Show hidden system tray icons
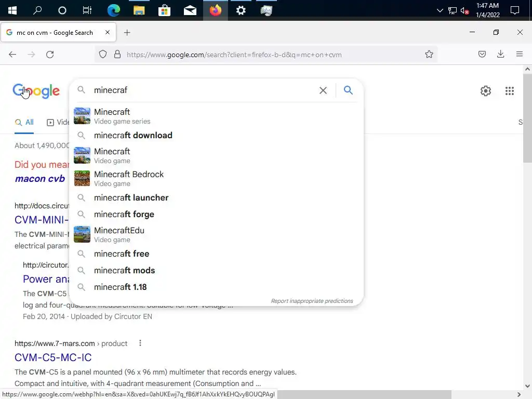This screenshot has height=399, width=532. (x=440, y=10)
